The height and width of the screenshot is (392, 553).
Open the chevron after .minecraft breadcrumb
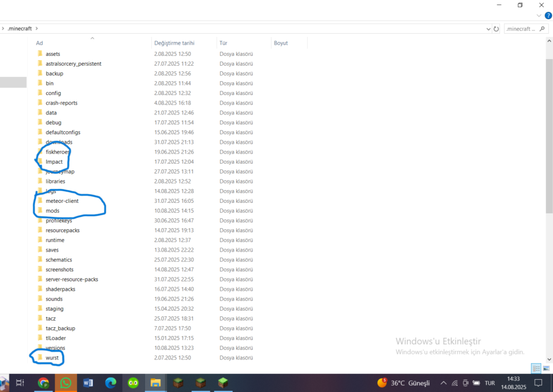pyautogui.click(x=36, y=29)
